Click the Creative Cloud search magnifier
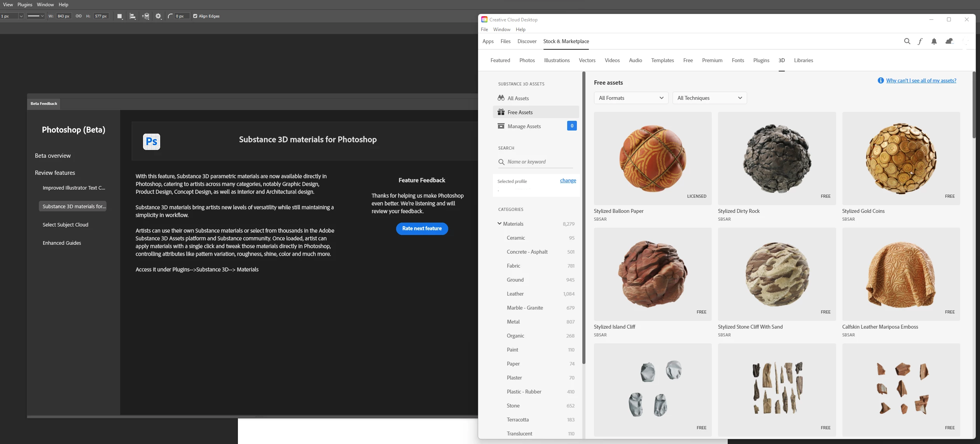This screenshot has width=980, height=444. pyautogui.click(x=907, y=41)
